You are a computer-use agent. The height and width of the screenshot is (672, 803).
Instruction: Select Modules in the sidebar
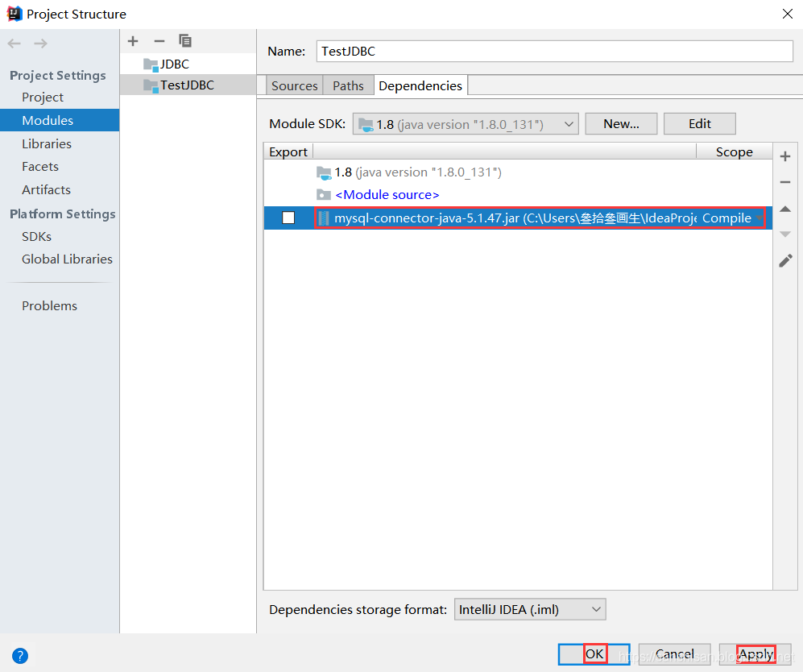pyautogui.click(x=60, y=120)
